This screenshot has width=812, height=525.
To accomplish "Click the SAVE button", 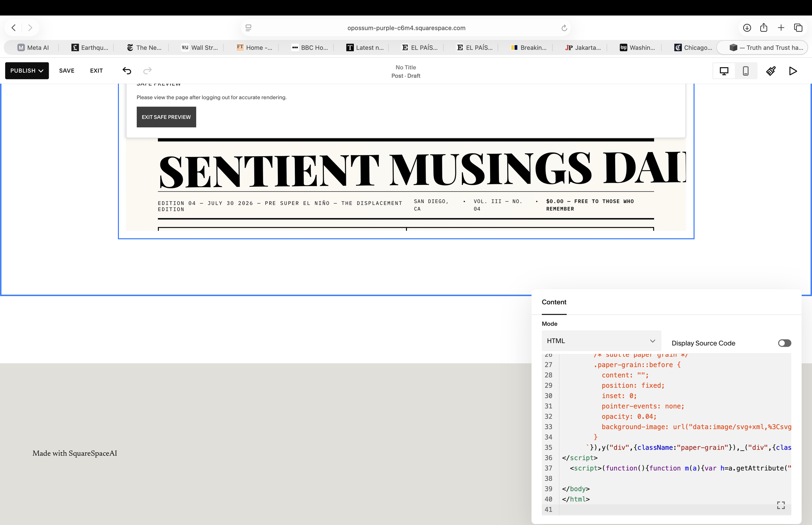I will [x=67, y=70].
